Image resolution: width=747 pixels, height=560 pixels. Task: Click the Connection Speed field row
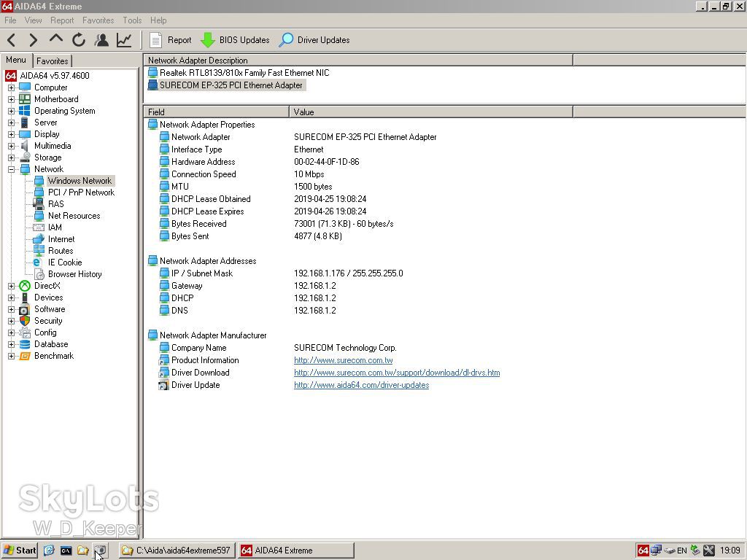click(x=204, y=174)
